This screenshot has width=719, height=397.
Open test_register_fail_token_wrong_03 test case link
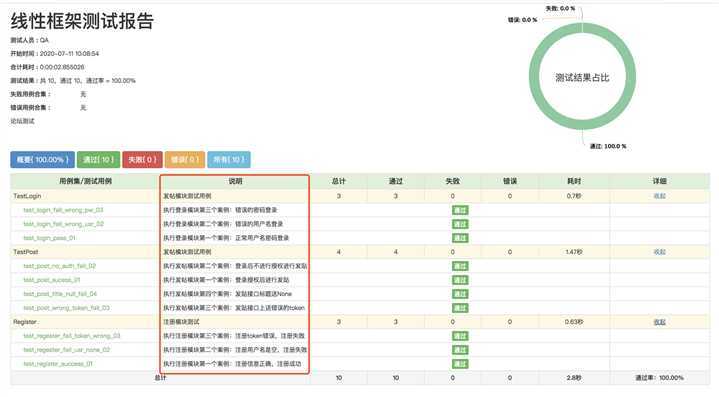(x=72, y=336)
